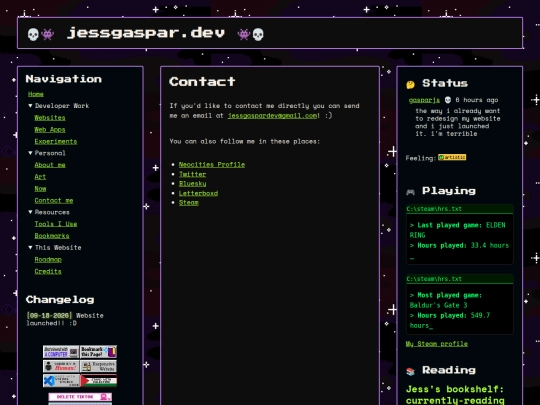Click the "a Computer" badge
Screen dimensions: 540x405
coord(61,352)
